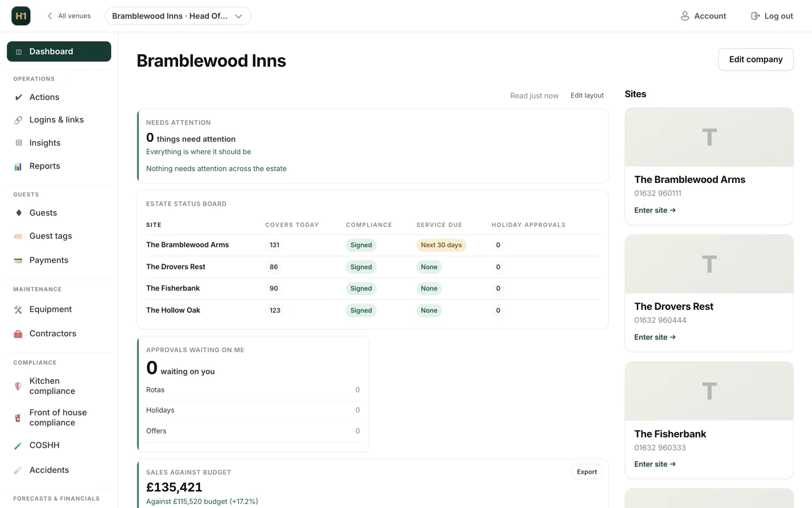Click the Contractors toolbox icon
Viewport: 812px width, 508px height.
(19, 334)
